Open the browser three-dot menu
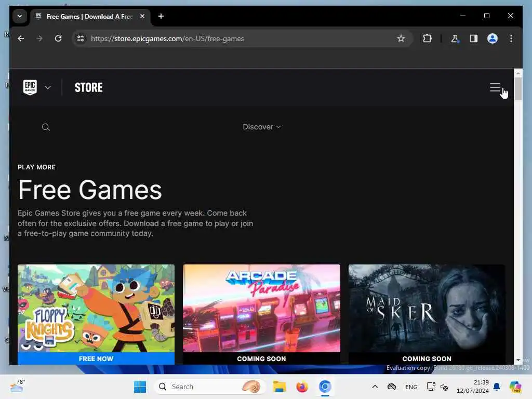This screenshot has width=532, height=399. click(x=511, y=38)
